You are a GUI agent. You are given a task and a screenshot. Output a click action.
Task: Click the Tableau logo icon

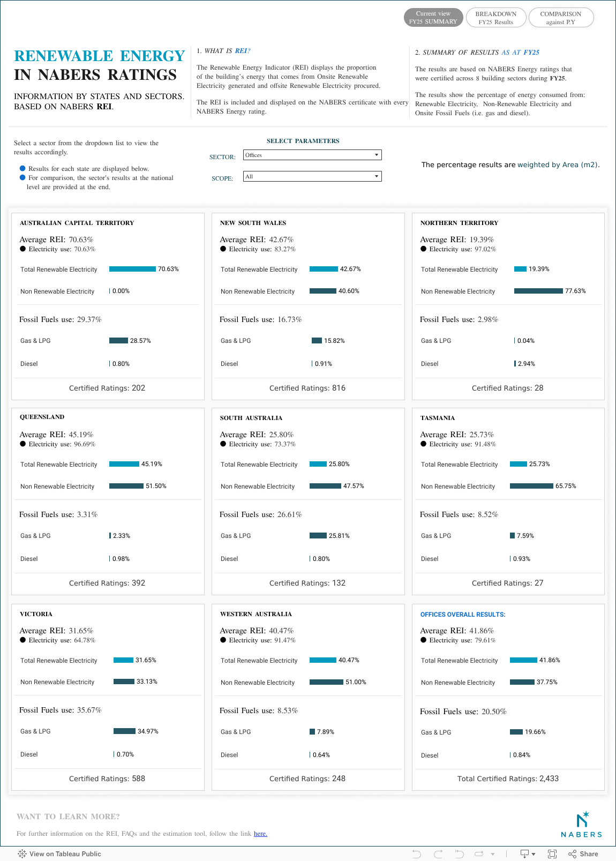(x=22, y=854)
